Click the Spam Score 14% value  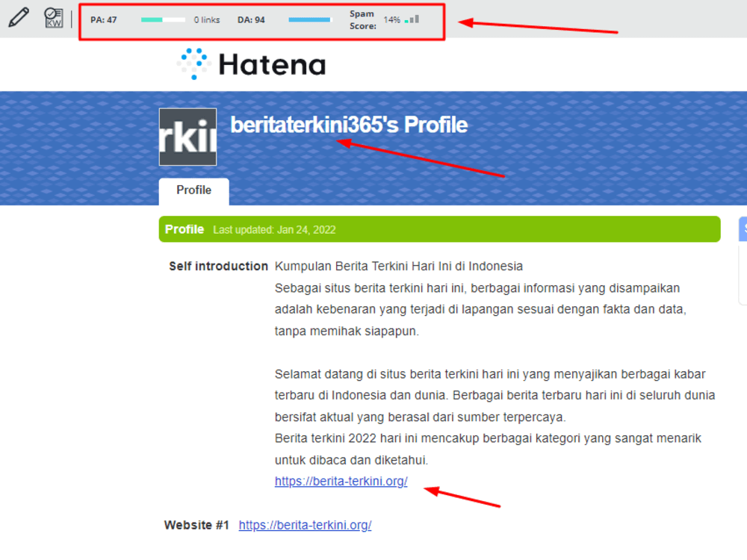(392, 20)
